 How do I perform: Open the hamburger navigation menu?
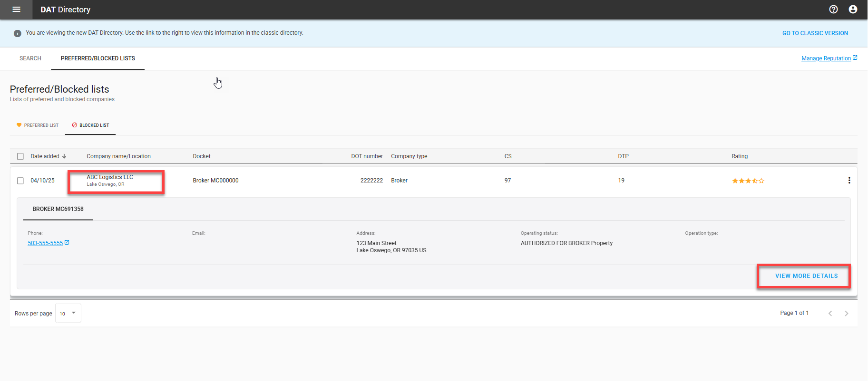(16, 10)
